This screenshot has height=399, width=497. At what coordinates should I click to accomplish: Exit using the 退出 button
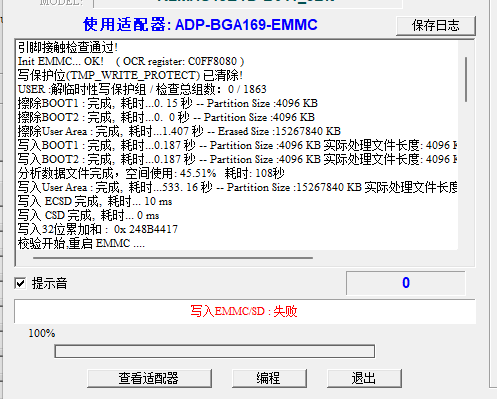pos(364,378)
